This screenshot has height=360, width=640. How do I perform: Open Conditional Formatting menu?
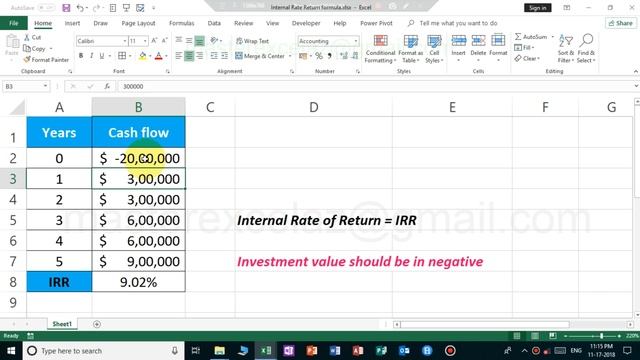380,49
